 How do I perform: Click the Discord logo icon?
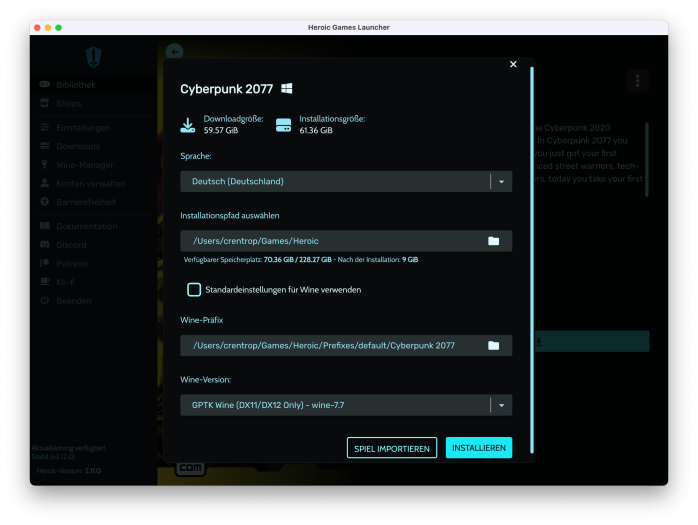point(45,244)
